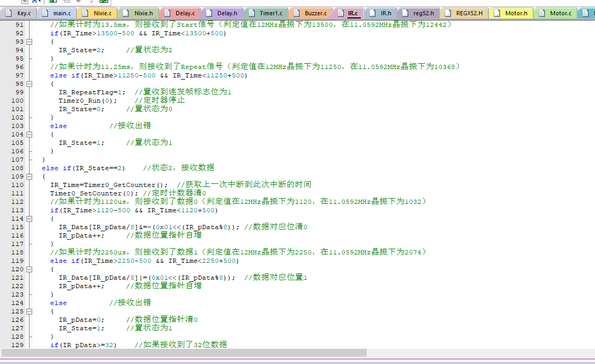
Task: Collapse the code block at line 98
Action: pos(29,84)
